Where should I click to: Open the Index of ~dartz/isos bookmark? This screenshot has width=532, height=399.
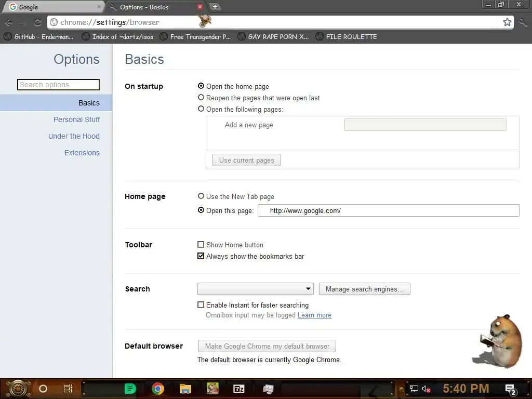[118, 37]
